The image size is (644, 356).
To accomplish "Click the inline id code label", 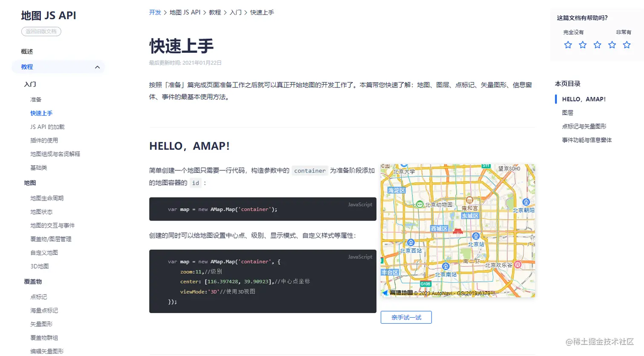I will tap(195, 183).
